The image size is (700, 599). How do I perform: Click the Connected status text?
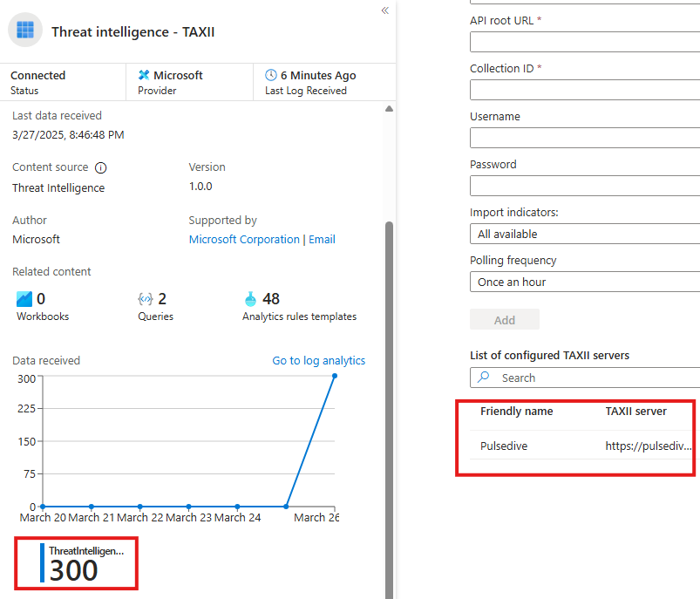tap(38, 75)
